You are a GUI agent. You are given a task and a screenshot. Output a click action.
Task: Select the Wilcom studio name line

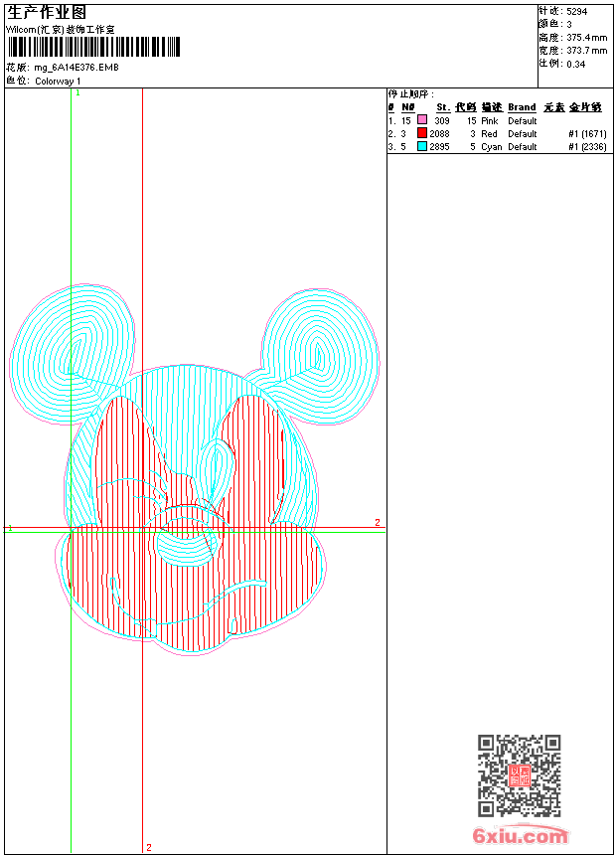[x=61, y=30]
